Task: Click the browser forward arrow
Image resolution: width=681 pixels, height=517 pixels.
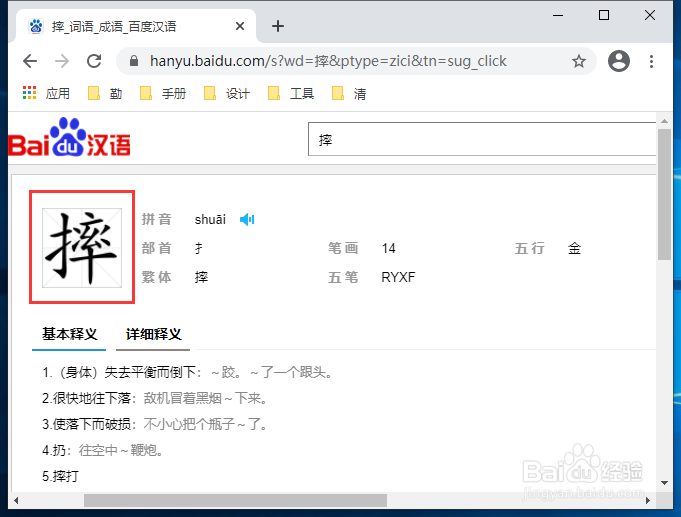Action: point(62,61)
